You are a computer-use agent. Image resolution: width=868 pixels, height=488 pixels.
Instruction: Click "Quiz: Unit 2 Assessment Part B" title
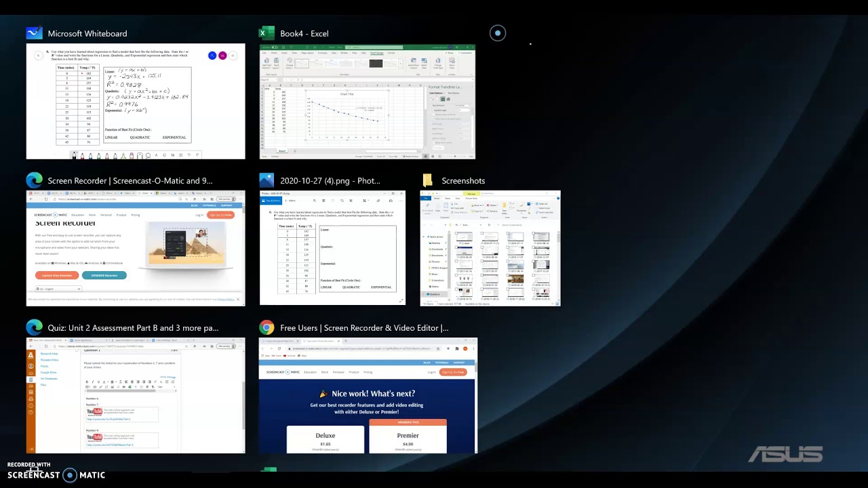[x=133, y=328]
